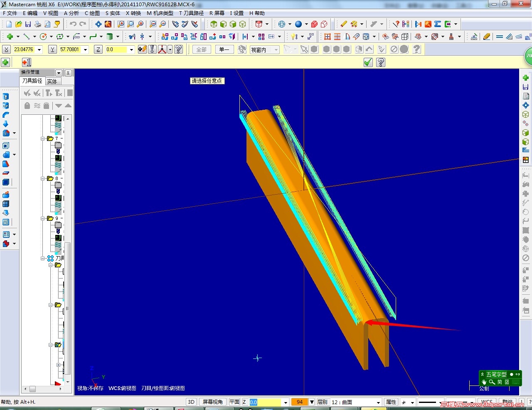Open the 视窗内 selection mode dropdown
This screenshot has height=410, width=532.
pos(276,50)
